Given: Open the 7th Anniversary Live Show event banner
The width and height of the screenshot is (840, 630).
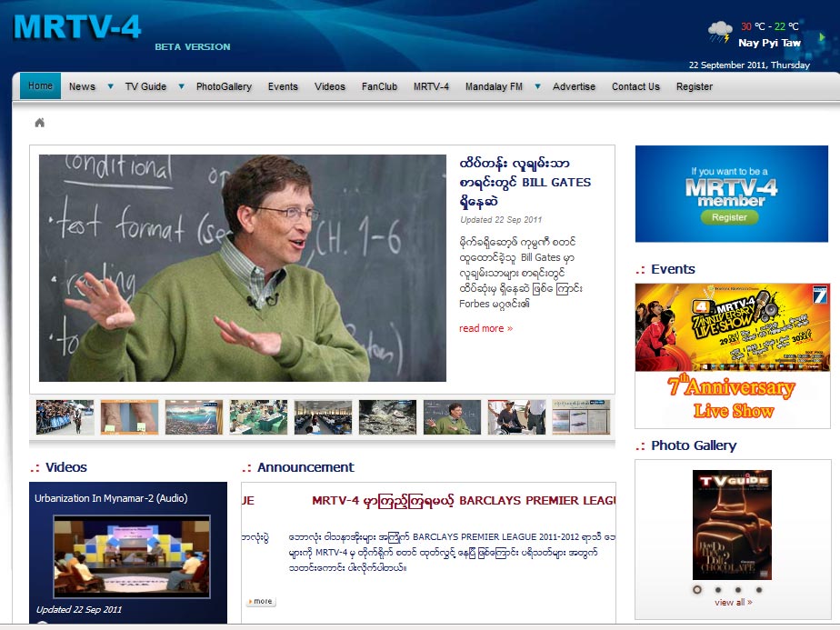Looking at the screenshot, I should tap(733, 327).
